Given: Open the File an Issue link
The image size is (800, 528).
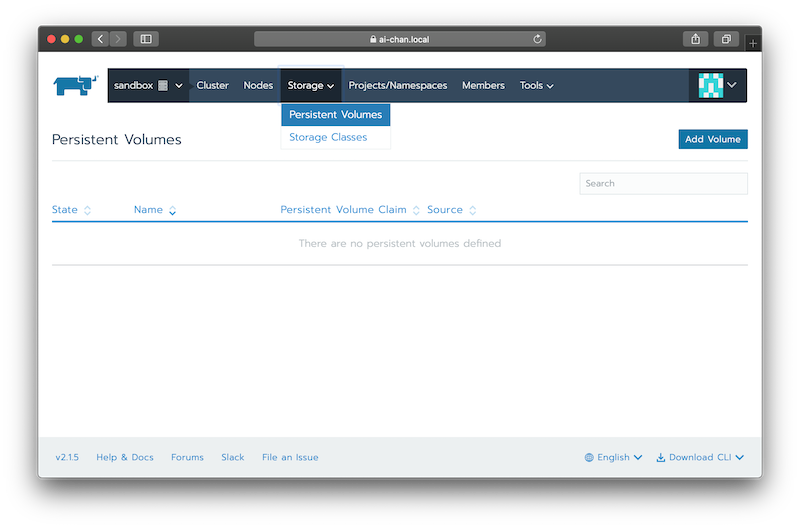Looking at the screenshot, I should [290, 457].
